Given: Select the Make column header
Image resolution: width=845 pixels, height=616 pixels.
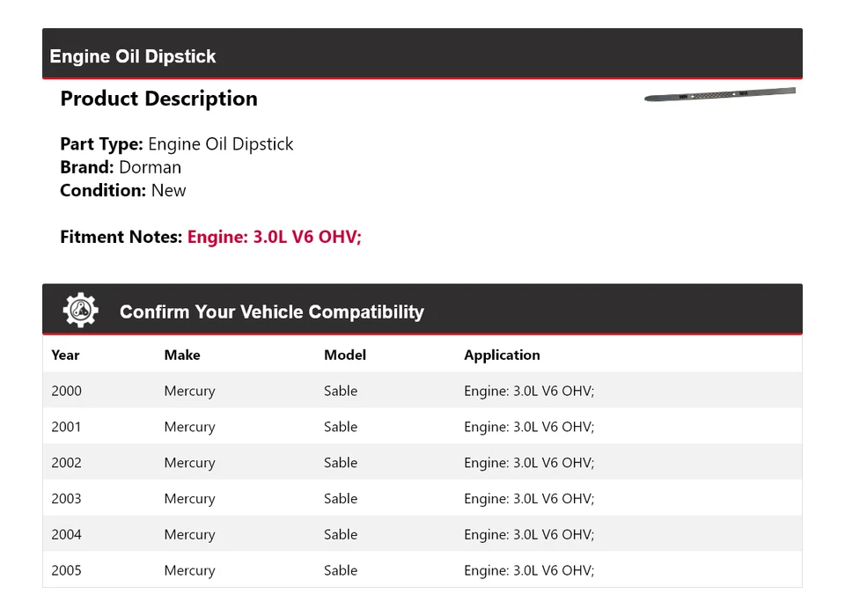Looking at the screenshot, I should (x=182, y=356).
